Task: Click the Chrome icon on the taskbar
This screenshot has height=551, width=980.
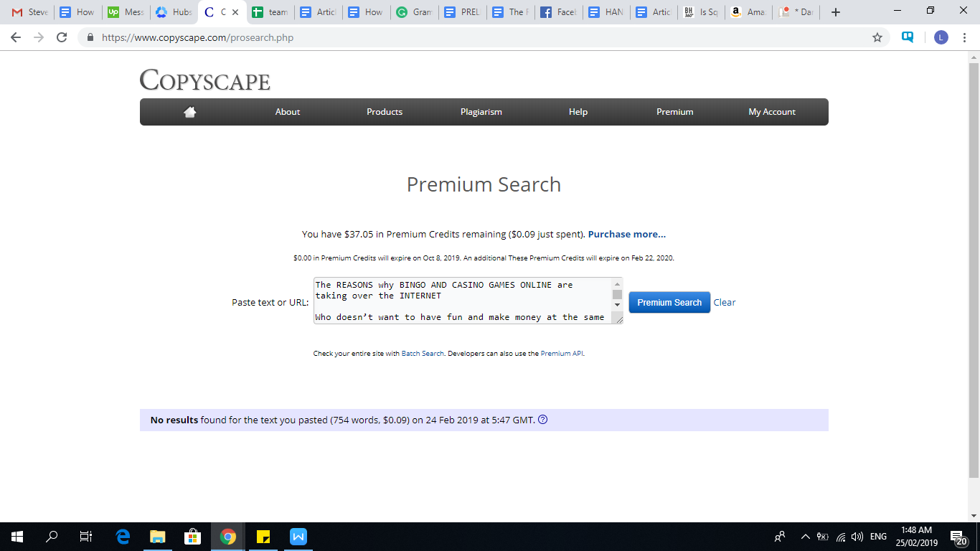Action: (228, 536)
